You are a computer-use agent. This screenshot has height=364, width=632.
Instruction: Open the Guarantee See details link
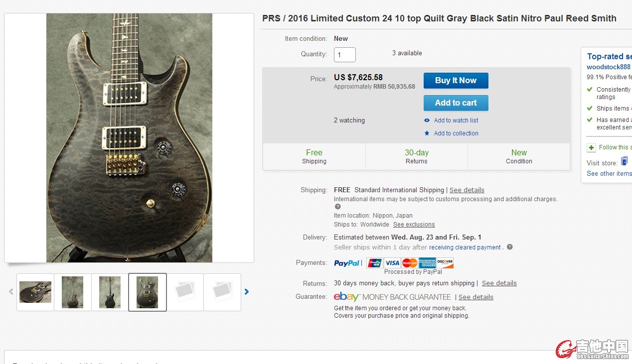pyautogui.click(x=475, y=297)
